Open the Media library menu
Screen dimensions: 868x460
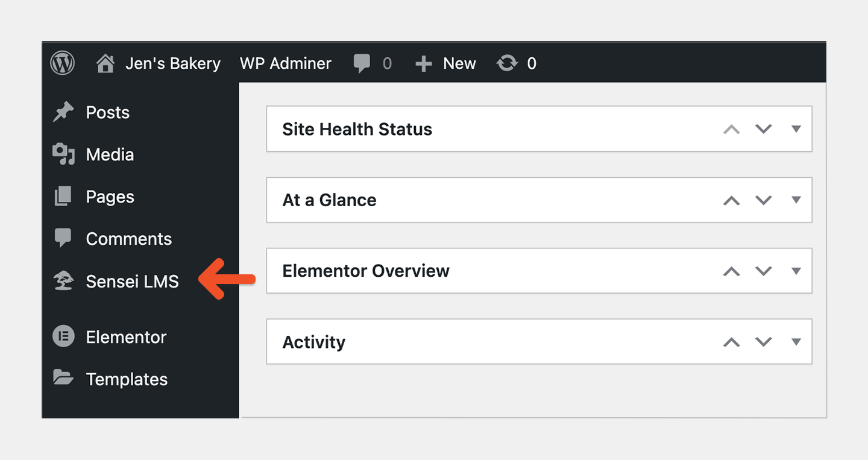tap(110, 155)
